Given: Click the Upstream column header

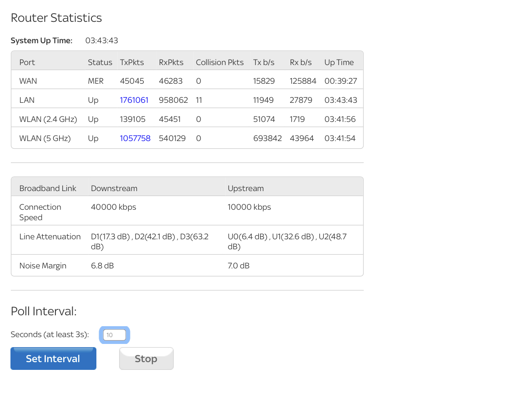Looking at the screenshot, I should tap(246, 188).
